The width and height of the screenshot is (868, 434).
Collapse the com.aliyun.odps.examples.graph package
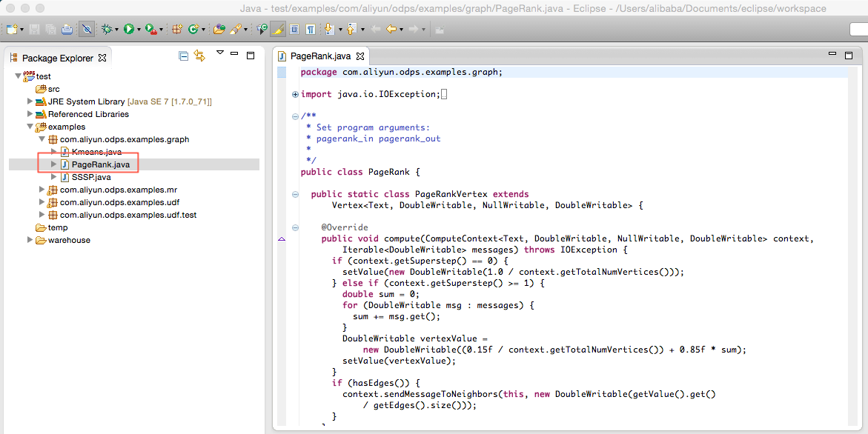coord(42,139)
